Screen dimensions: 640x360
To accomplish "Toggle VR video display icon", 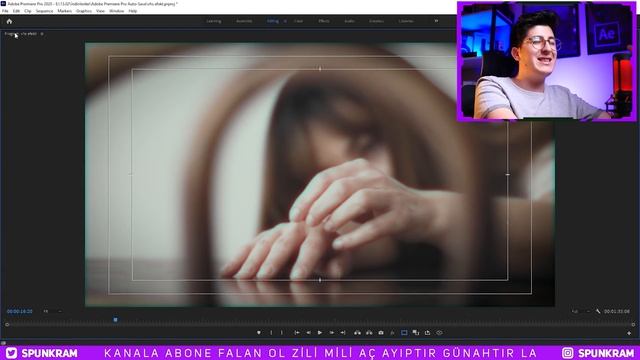I will click(439, 333).
